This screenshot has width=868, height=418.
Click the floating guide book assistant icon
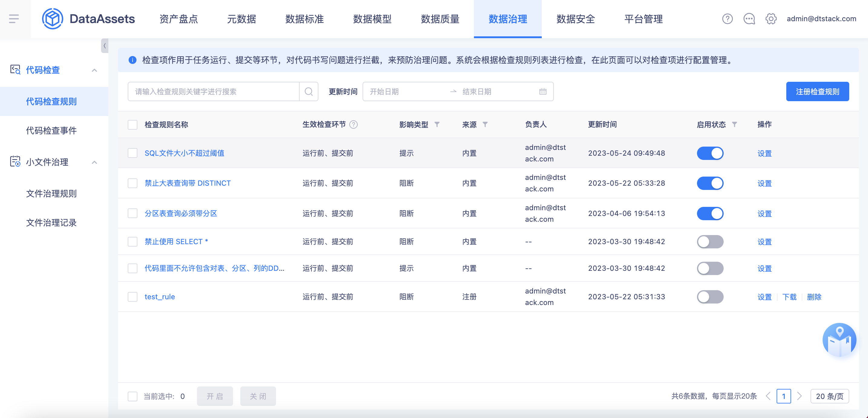(x=839, y=340)
